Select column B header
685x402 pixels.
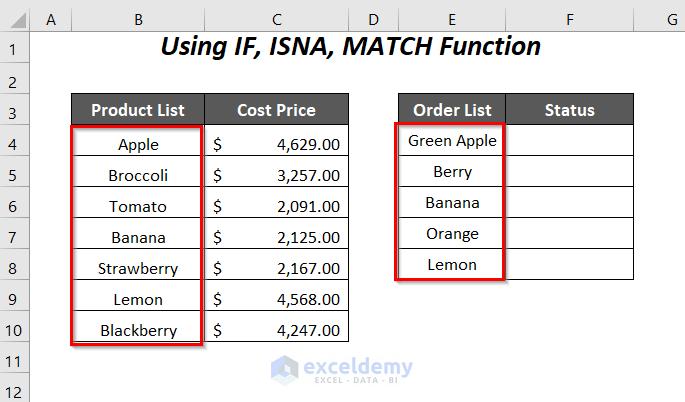pos(138,18)
